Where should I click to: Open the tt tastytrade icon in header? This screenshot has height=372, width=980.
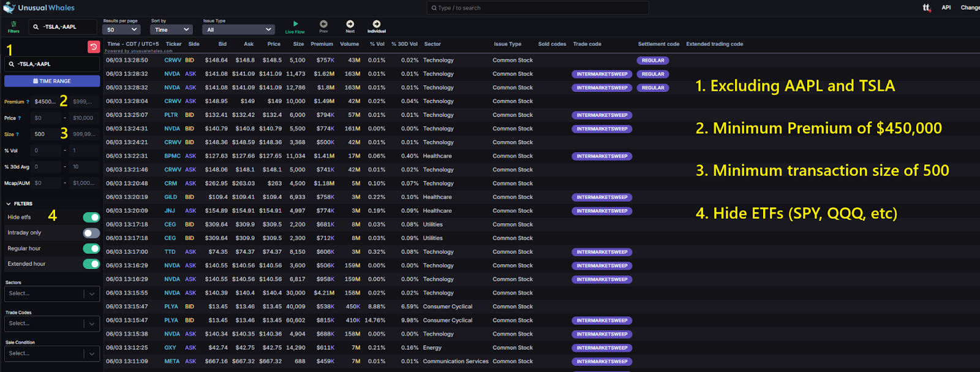(x=927, y=8)
